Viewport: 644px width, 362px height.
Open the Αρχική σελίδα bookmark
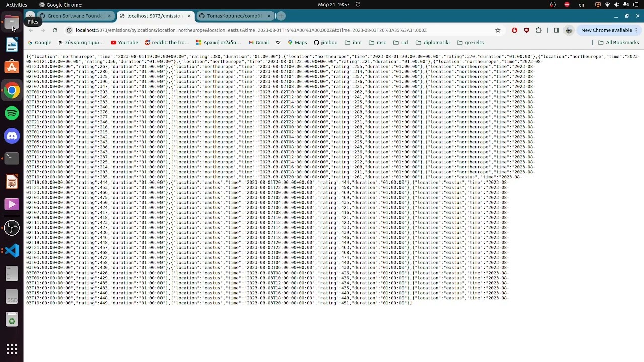click(219, 43)
